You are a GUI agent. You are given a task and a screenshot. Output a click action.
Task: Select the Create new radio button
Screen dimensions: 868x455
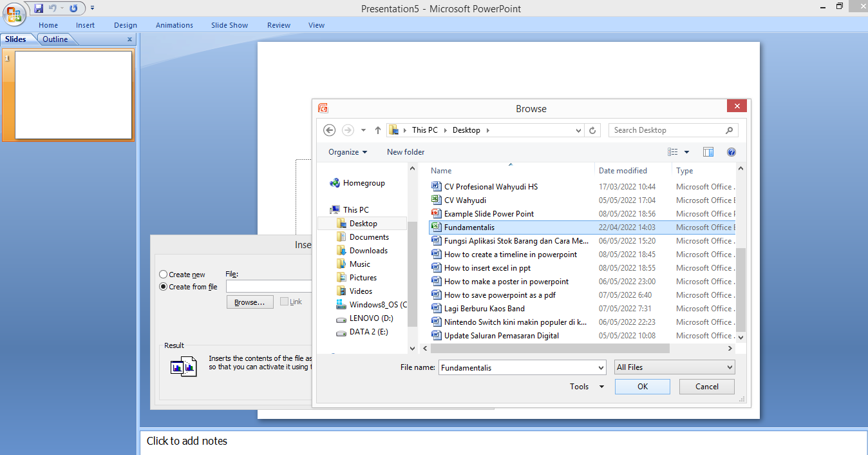click(x=164, y=275)
